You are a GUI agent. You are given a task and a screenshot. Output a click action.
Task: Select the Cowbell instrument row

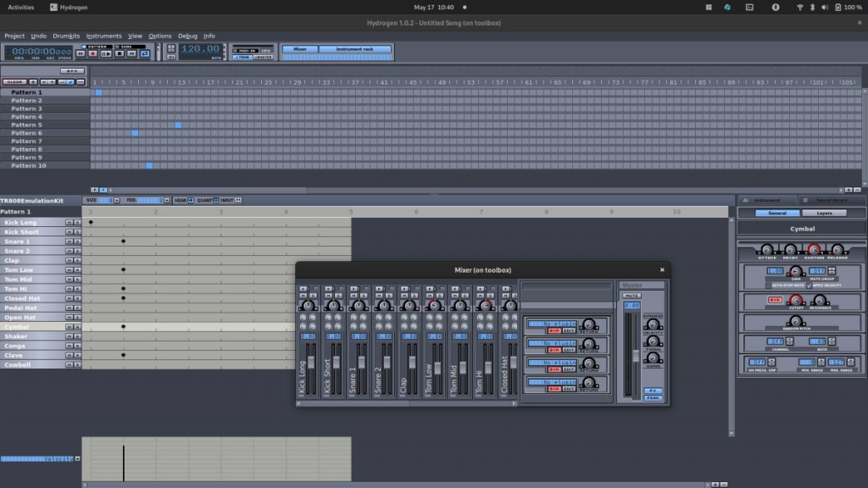[x=41, y=364]
